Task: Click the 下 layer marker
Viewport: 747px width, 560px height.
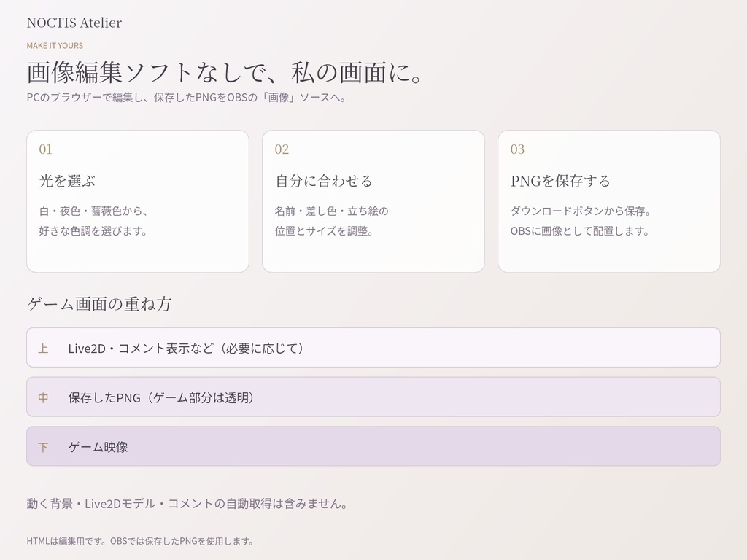Action: (x=43, y=447)
